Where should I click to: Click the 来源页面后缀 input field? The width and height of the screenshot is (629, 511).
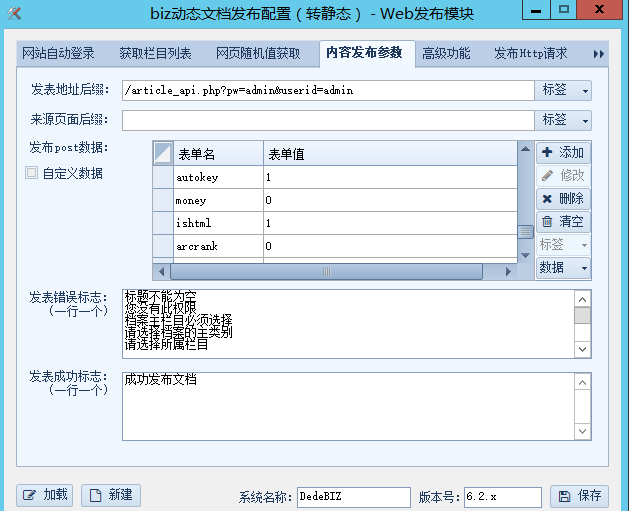coord(328,120)
